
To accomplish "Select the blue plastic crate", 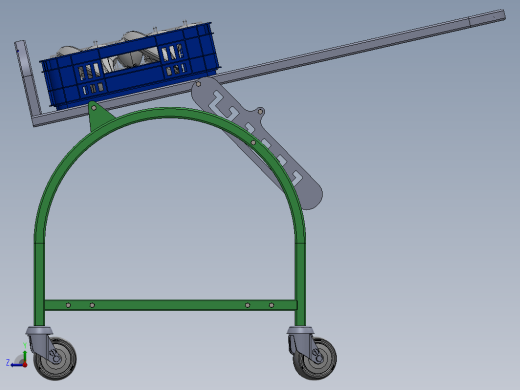I will coord(130,67).
